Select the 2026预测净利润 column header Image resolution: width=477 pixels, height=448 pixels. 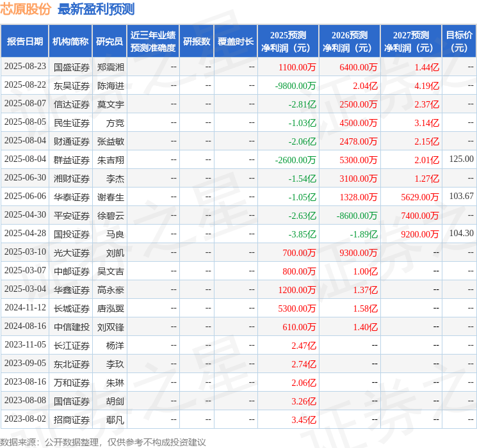(350, 41)
